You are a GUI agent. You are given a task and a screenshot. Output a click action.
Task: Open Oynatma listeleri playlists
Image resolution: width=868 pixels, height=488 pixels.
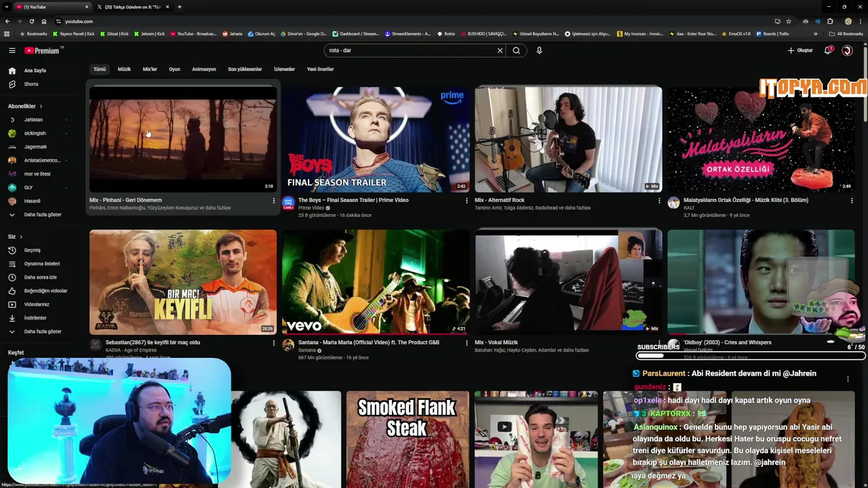pyautogui.click(x=42, y=264)
